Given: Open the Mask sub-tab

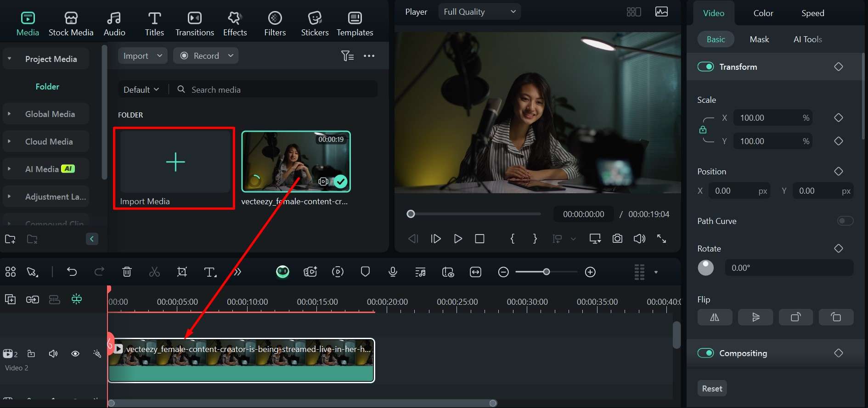Looking at the screenshot, I should [x=759, y=39].
